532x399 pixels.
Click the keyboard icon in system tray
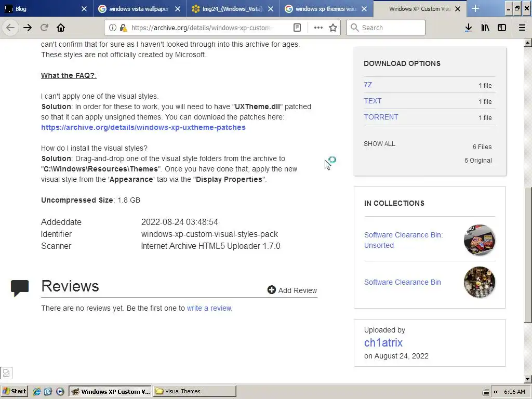(486, 392)
